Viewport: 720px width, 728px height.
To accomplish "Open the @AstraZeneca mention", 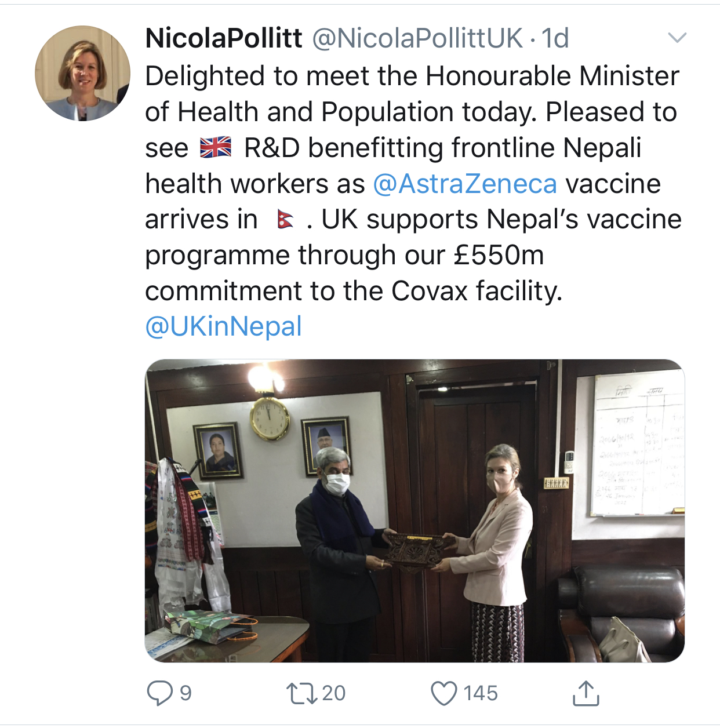I will pos(465,184).
